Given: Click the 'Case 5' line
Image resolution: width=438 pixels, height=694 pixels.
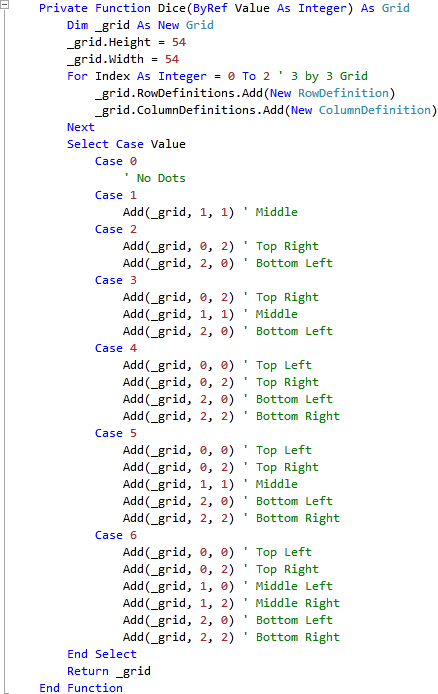Looking at the screenshot, I should (x=116, y=433).
